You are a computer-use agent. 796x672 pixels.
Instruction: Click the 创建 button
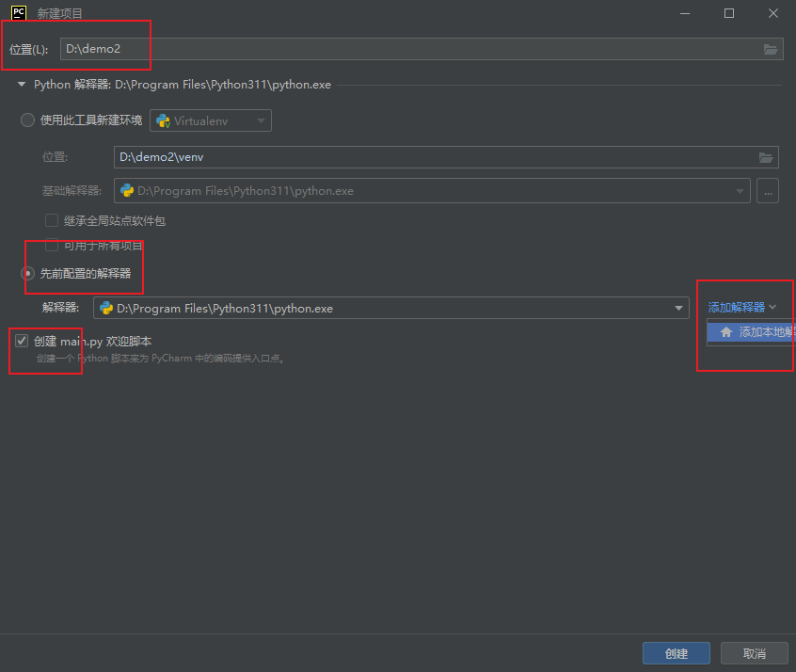tap(677, 654)
